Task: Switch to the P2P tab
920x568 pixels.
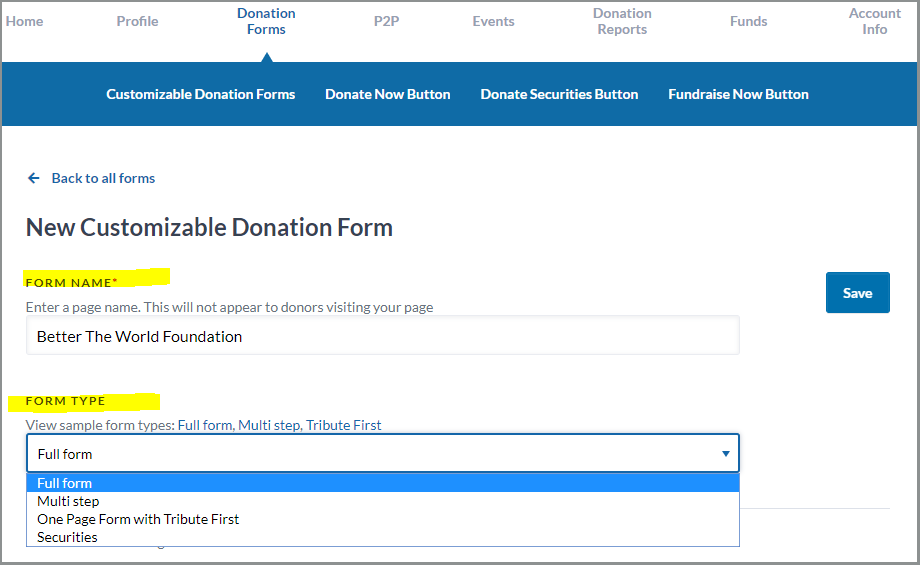Action: [386, 21]
